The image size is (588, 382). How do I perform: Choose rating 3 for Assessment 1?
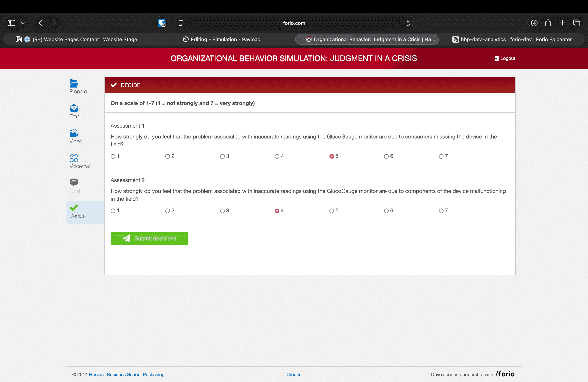tap(222, 156)
